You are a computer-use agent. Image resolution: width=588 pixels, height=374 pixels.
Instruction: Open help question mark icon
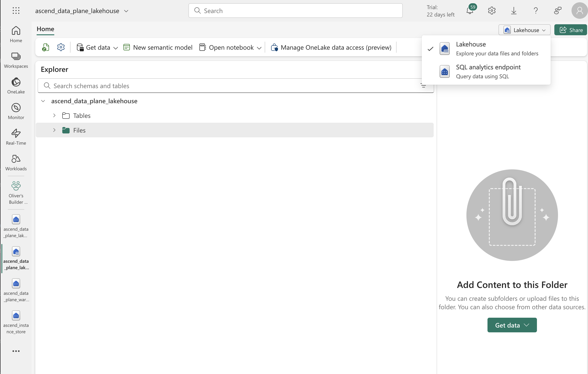tap(536, 11)
